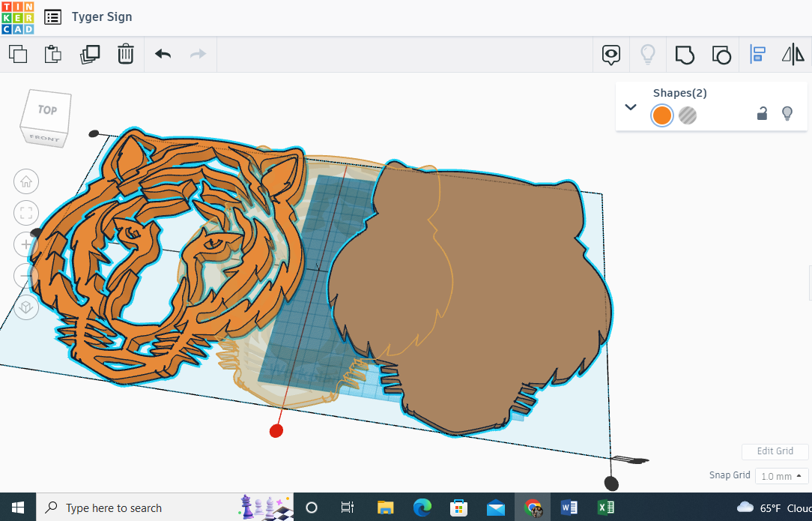Click the Edit Grid button
The image size is (812, 521).
775,451
